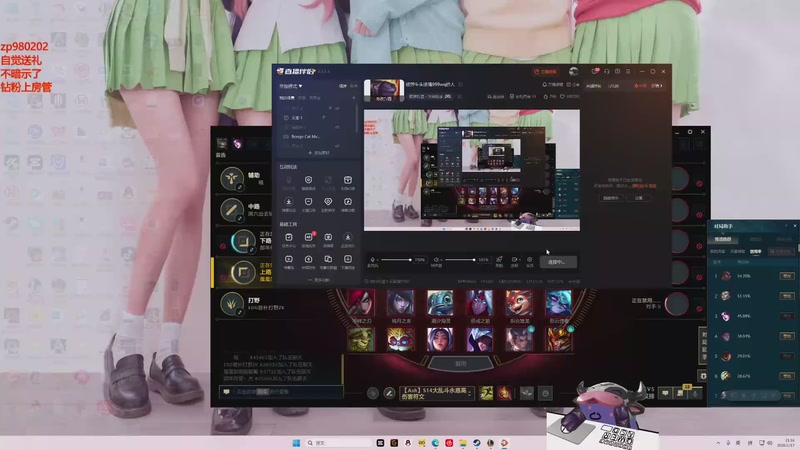Open the star download basic tool icon
Viewport: 800px width, 450px height.
tap(347, 237)
